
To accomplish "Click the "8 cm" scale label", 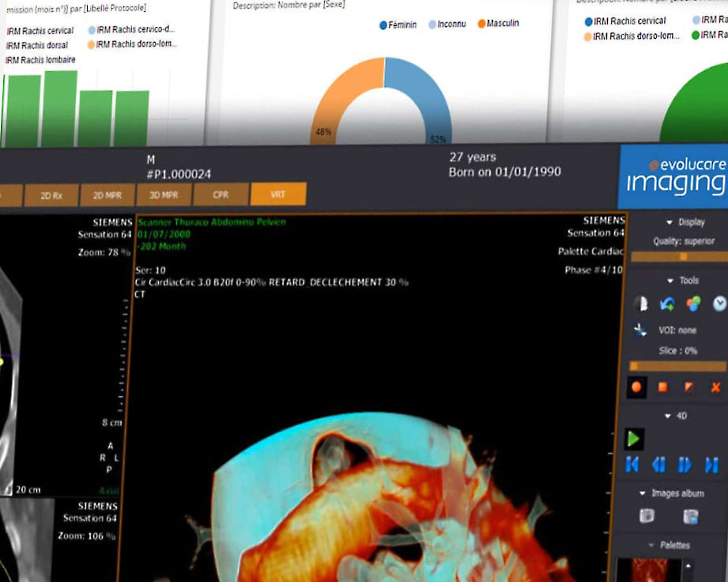I will click(x=112, y=422).
